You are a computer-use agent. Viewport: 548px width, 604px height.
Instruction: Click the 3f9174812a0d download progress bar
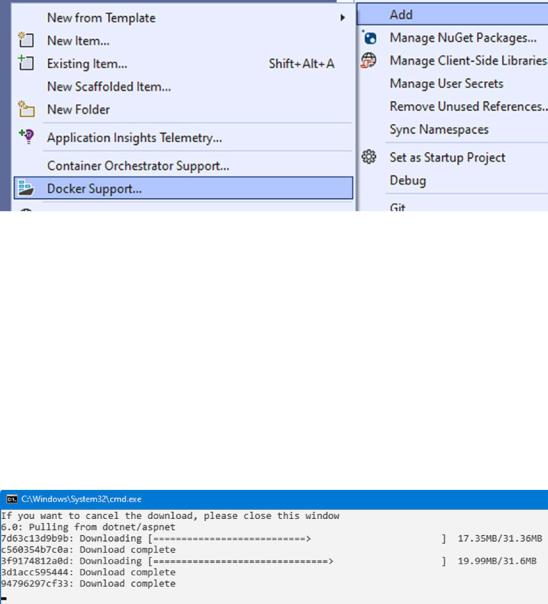coord(297,561)
